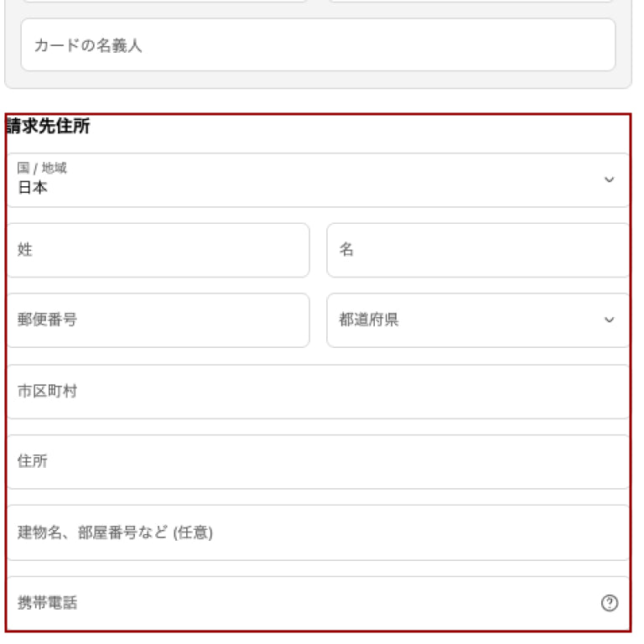Open the 国 / 地域 country dropdown
Viewport: 644px width, 644px height.
click(x=319, y=180)
